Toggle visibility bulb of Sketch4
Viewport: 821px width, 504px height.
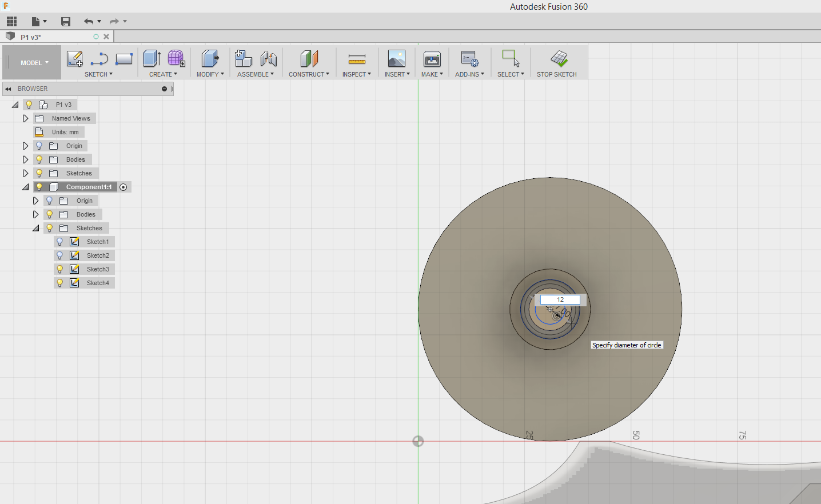click(x=59, y=283)
